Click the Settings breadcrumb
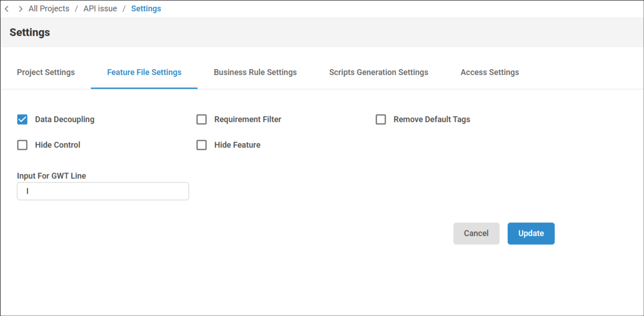Image resolution: width=644 pixels, height=316 pixels. pyautogui.click(x=146, y=9)
